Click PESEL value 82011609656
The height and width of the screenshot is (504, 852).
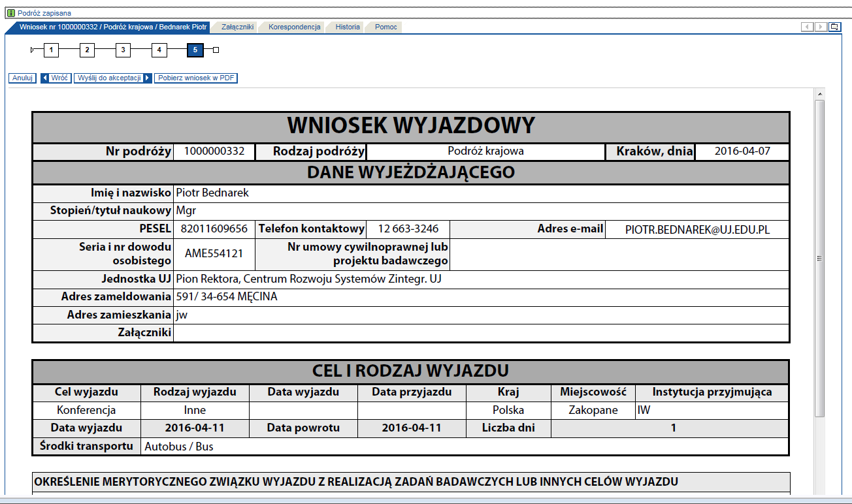[x=215, y=229]
